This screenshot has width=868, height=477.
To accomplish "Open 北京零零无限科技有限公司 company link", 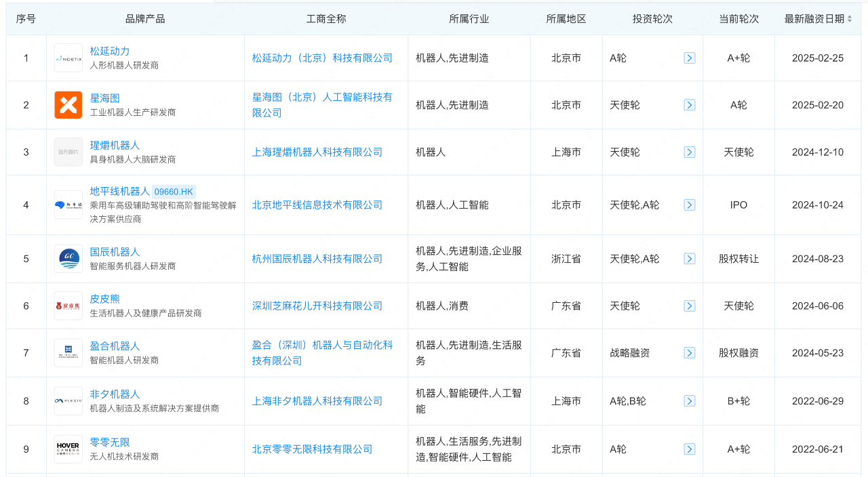I will pos(313,449).
